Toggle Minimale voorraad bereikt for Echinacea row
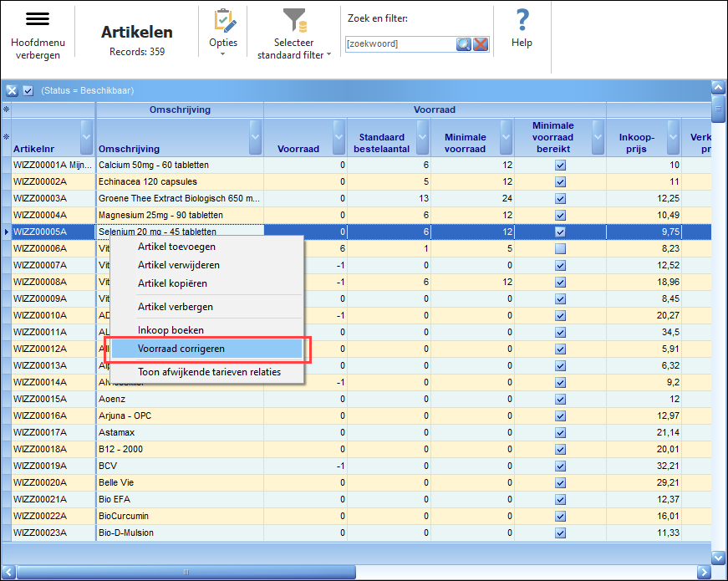Screen dimensions: 728x581 (x=560, y=182)
